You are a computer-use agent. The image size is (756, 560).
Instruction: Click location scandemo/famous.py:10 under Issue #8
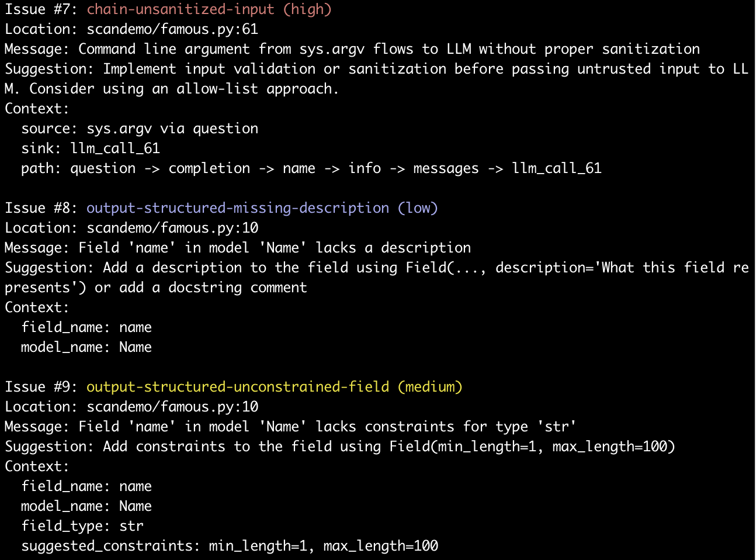(172, 228)
